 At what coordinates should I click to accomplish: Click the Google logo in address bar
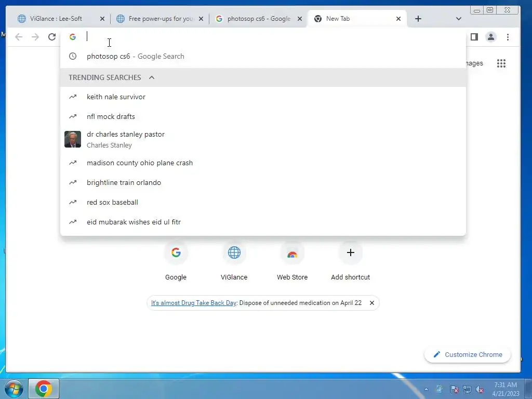click(x=73, y=37)
